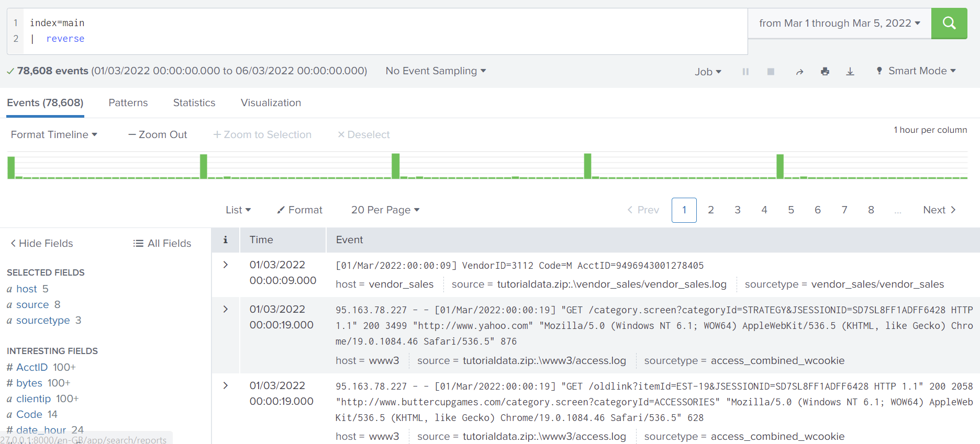Open the time range picker dropdown
Viewport: 980px width, 444px height.
[839, 23]
